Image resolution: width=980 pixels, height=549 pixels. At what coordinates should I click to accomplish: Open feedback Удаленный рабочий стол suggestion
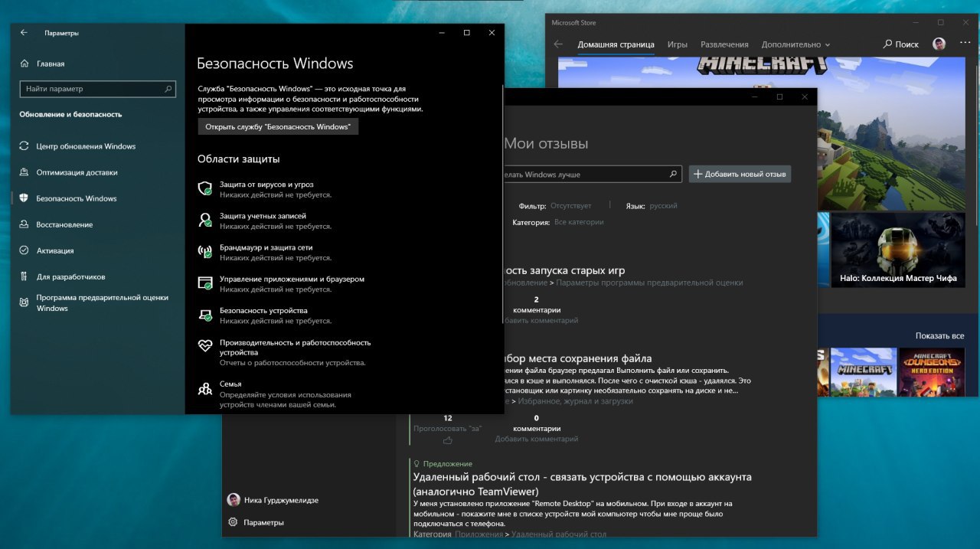tap(582, 483)
